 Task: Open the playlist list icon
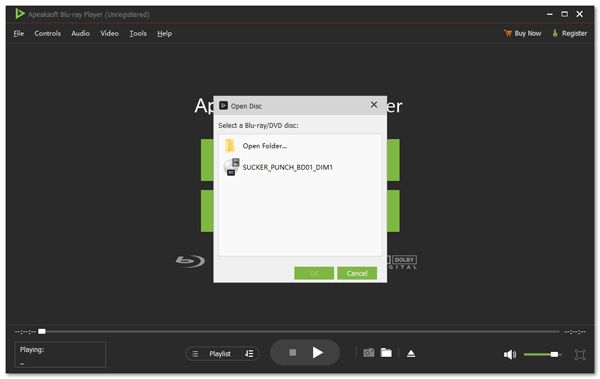click(195, 354)
